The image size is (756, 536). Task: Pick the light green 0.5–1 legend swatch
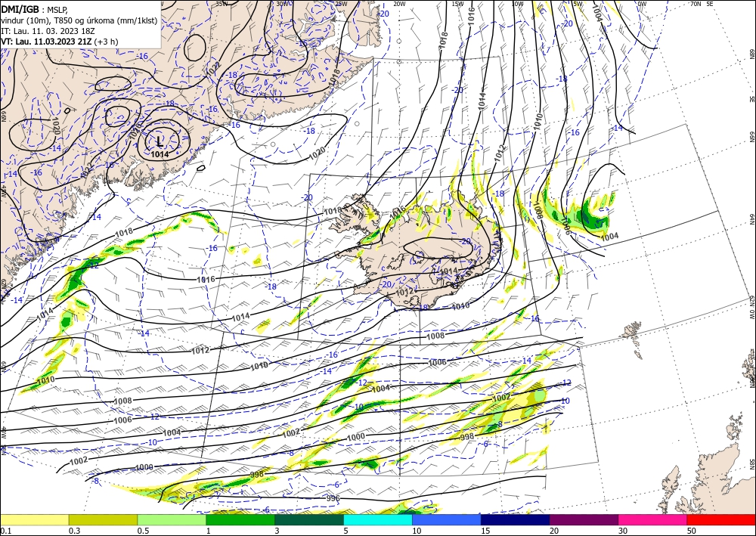pyautogui.click(x=172, y=519)
